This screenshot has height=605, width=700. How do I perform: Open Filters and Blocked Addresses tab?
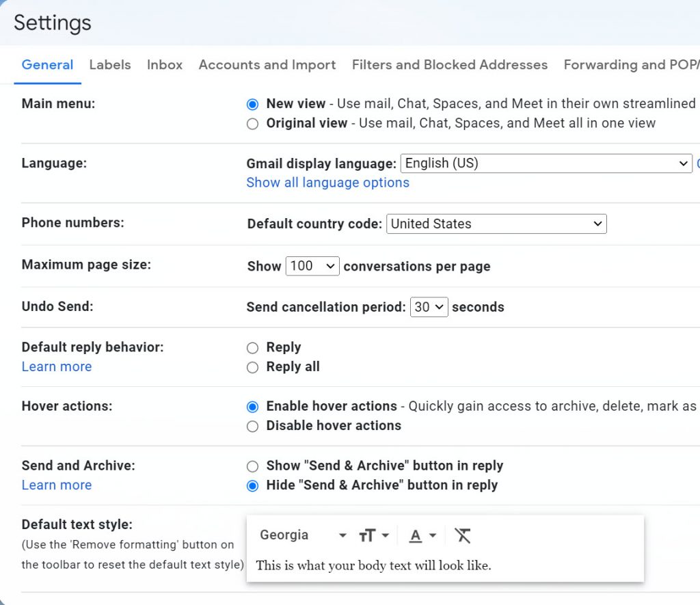point(450,65)
